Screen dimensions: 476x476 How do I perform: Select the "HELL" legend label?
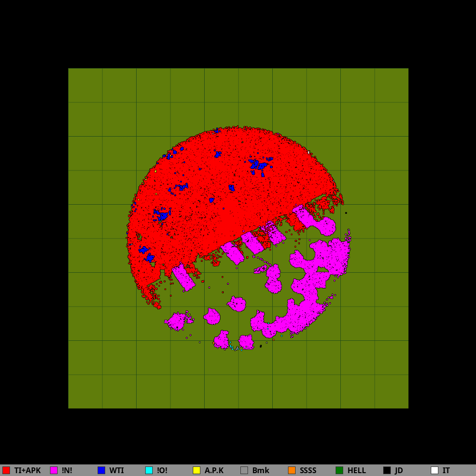(x=357, y=471)
